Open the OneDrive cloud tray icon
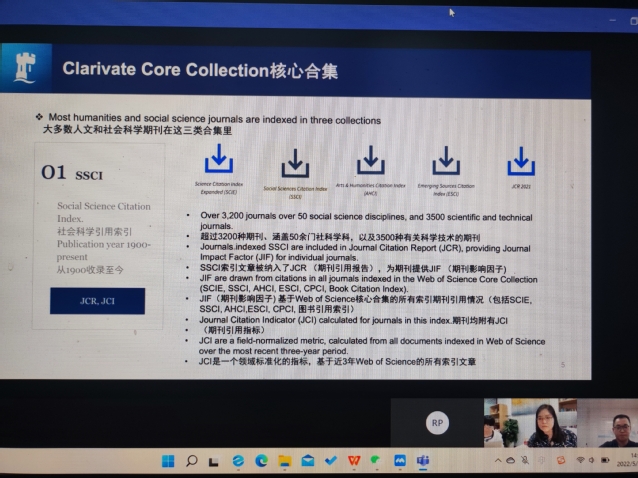Screen dimensions: 638x478 (511, 461)
